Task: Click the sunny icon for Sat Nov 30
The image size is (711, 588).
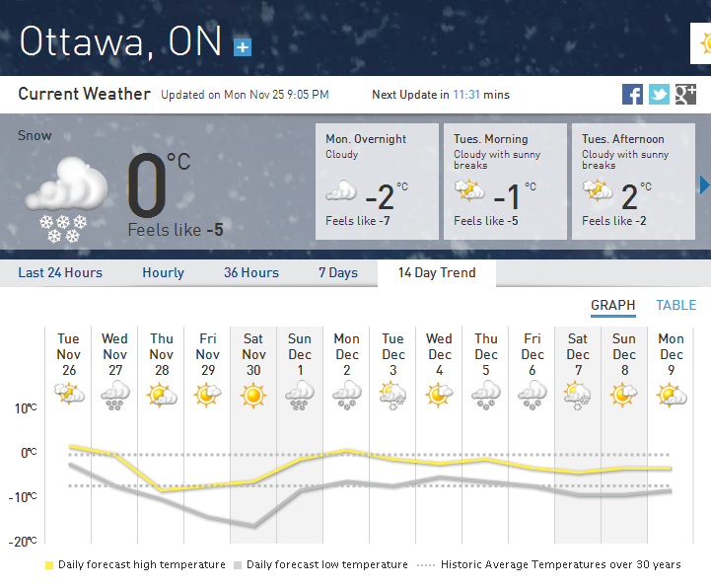Action: (x=253, y=396)
